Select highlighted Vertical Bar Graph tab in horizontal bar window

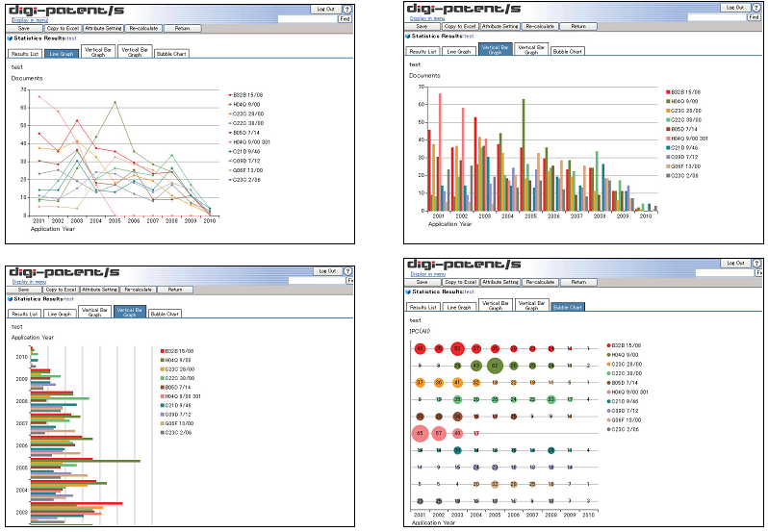pos(130,312)
